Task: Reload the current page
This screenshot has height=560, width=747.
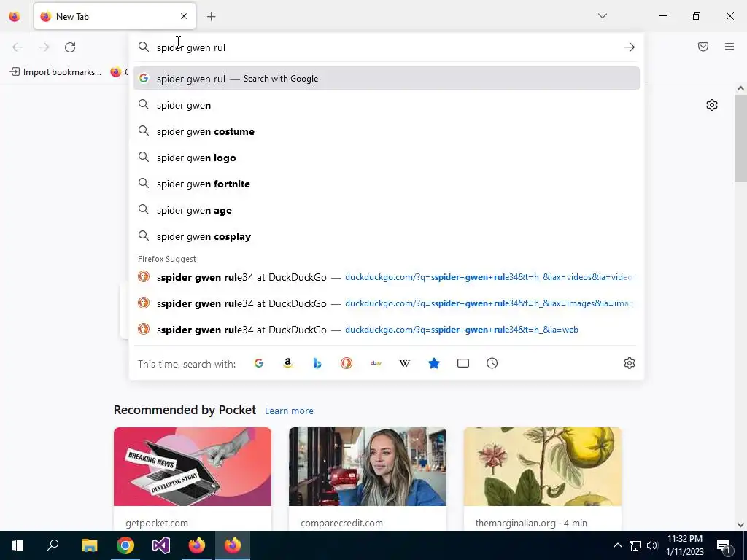Action: pyautogui.click(x=70, y=47)
